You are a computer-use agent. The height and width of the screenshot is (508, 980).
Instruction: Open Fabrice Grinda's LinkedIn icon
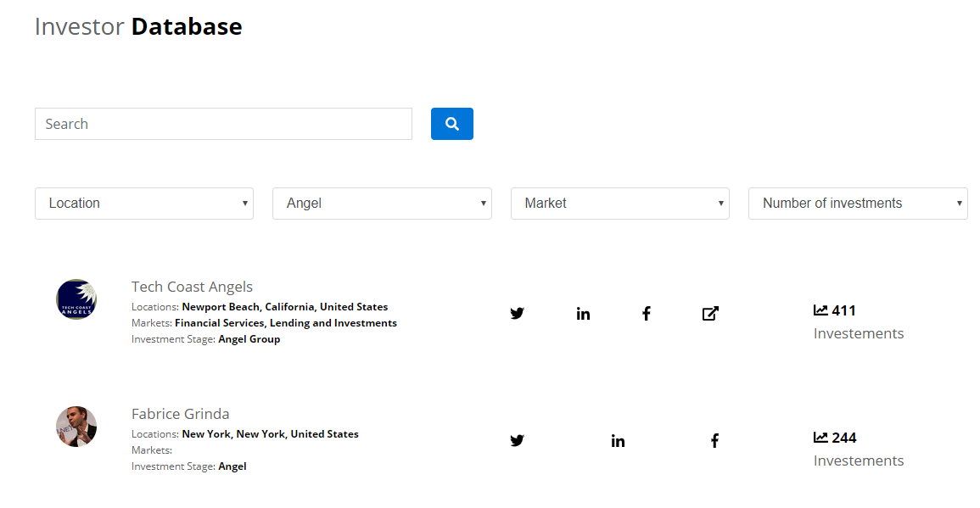coord(618,440)
